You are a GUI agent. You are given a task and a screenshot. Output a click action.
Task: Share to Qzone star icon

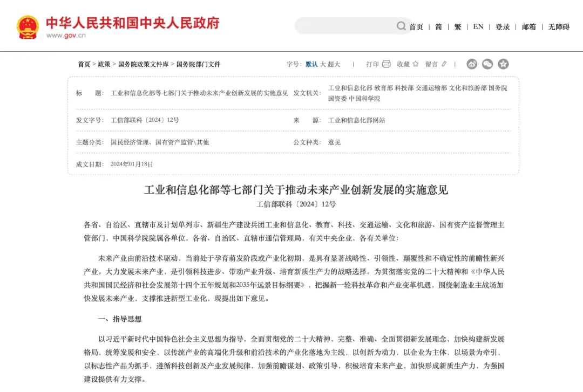coord(503,64)
